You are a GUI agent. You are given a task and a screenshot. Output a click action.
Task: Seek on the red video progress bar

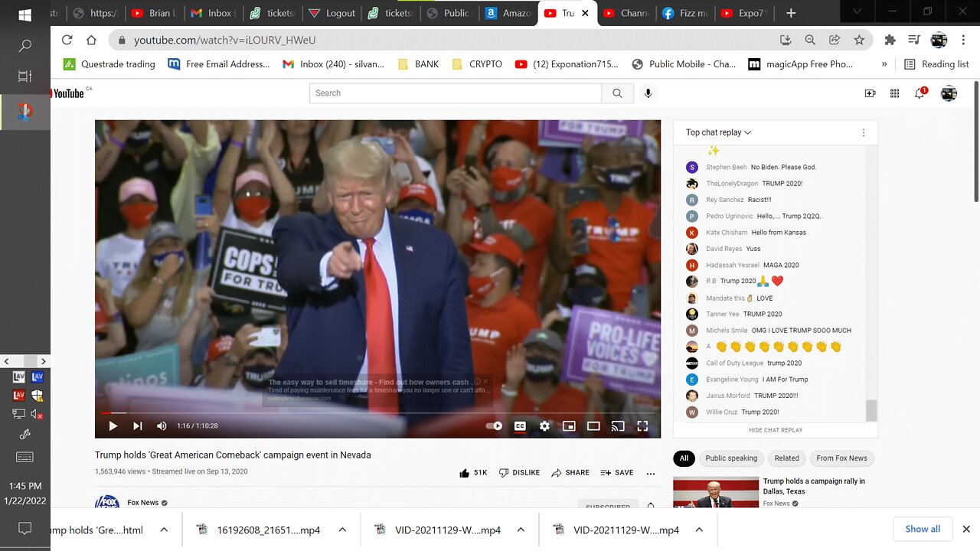coord(377,413)
